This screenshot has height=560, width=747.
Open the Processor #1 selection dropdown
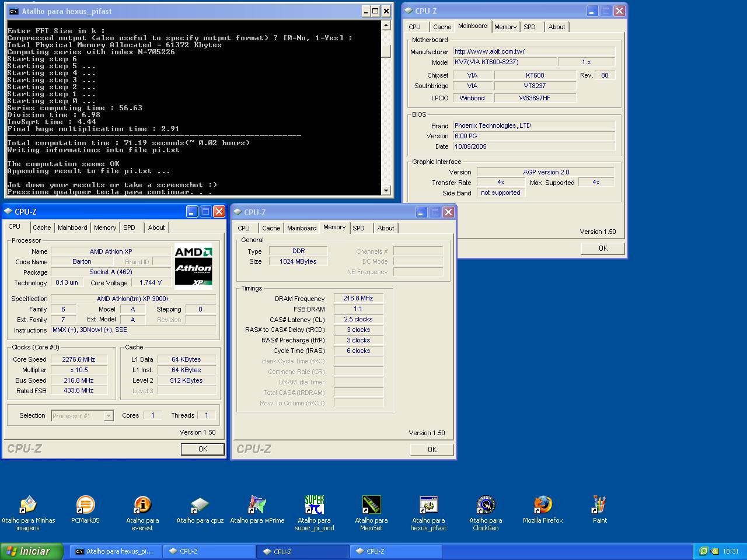click(x=108, y=416)
